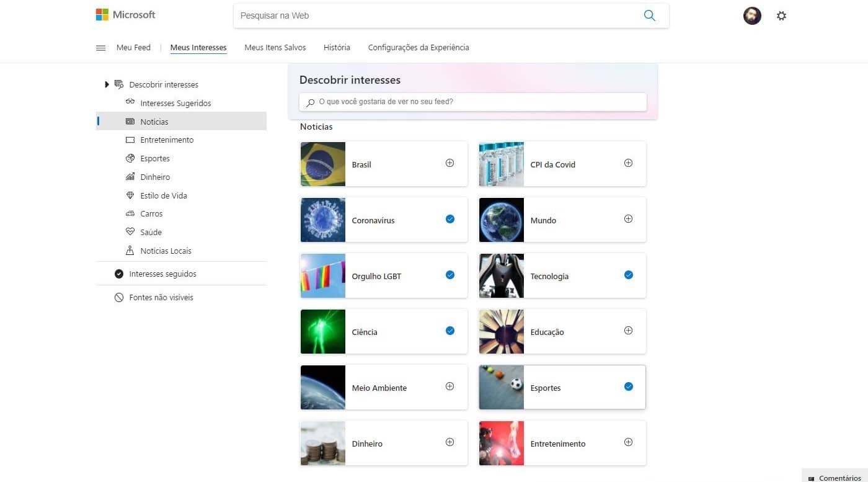868x482 pixels.
Task: Click Fontes não visíveis in the sidebar
Action: click(x=161, y=297)
